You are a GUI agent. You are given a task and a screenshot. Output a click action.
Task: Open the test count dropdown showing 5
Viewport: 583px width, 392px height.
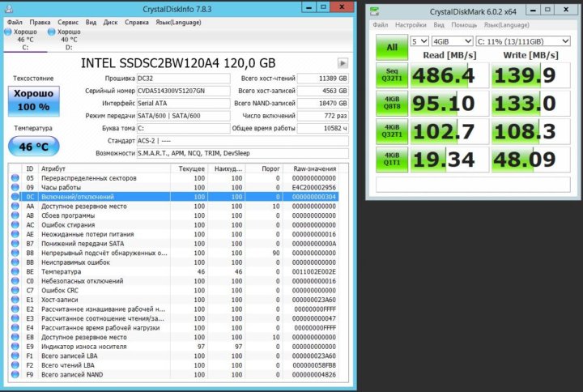click(x=419, y=40)
